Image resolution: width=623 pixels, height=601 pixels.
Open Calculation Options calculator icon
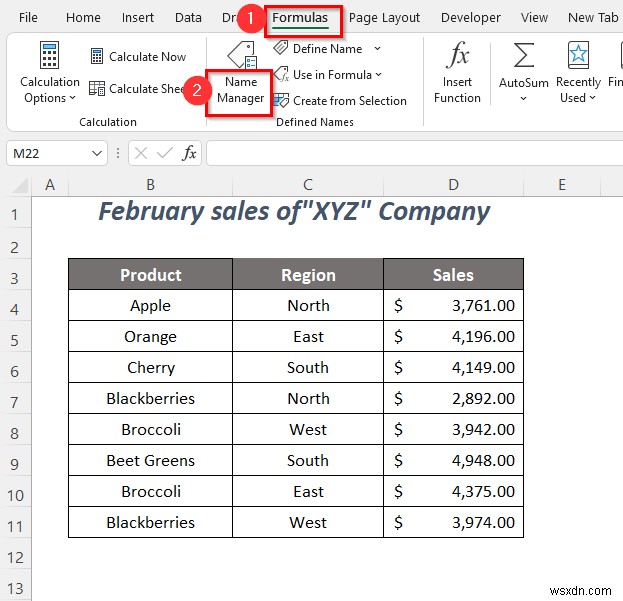(49, 55)
